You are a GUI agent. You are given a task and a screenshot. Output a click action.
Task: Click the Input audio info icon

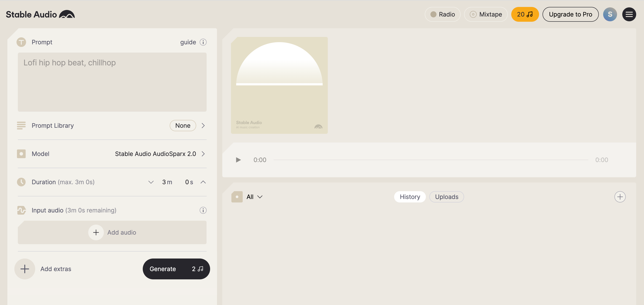coord(203,210)
